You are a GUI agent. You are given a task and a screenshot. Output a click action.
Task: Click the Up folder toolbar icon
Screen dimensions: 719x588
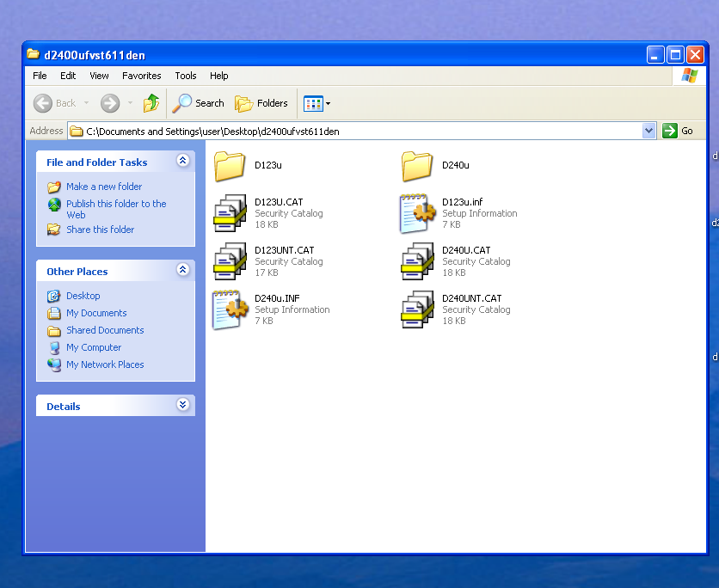coord(151,103)
